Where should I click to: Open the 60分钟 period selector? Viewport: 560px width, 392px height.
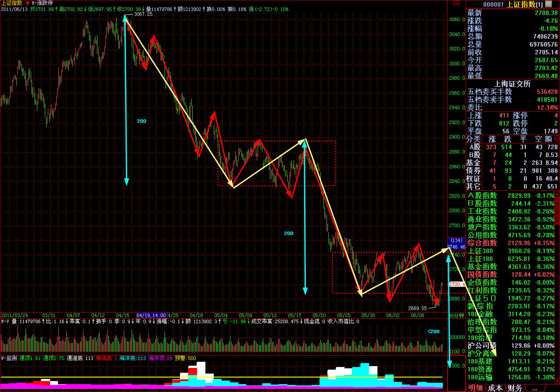pos(456,315)
